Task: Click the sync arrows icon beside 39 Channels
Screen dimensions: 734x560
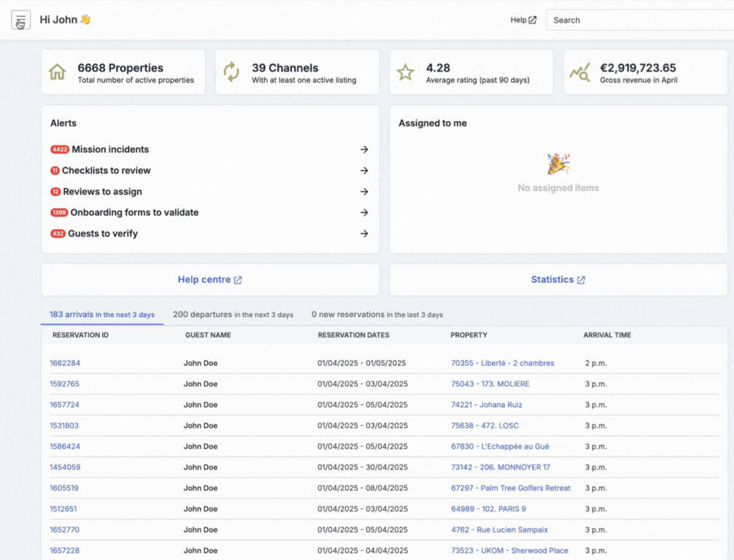Action: pyautogui.click(x=231, y=72)
